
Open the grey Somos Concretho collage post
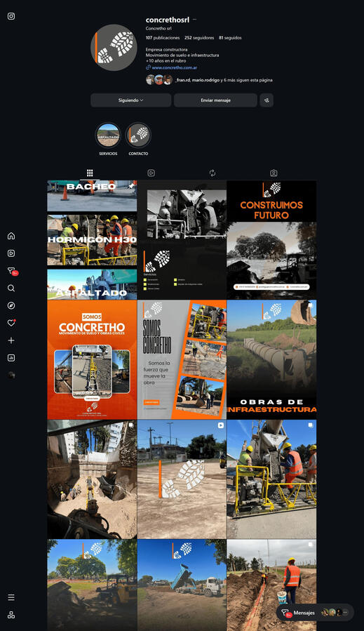182,359
